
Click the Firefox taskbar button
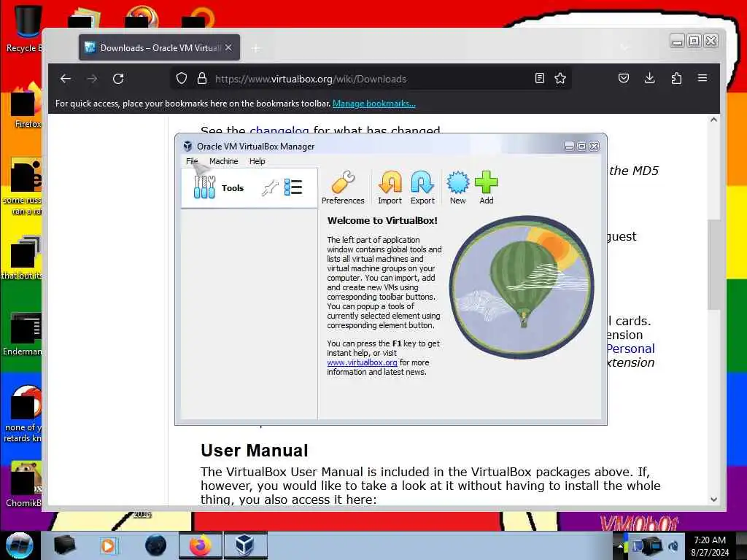click(x=200, y=545)
